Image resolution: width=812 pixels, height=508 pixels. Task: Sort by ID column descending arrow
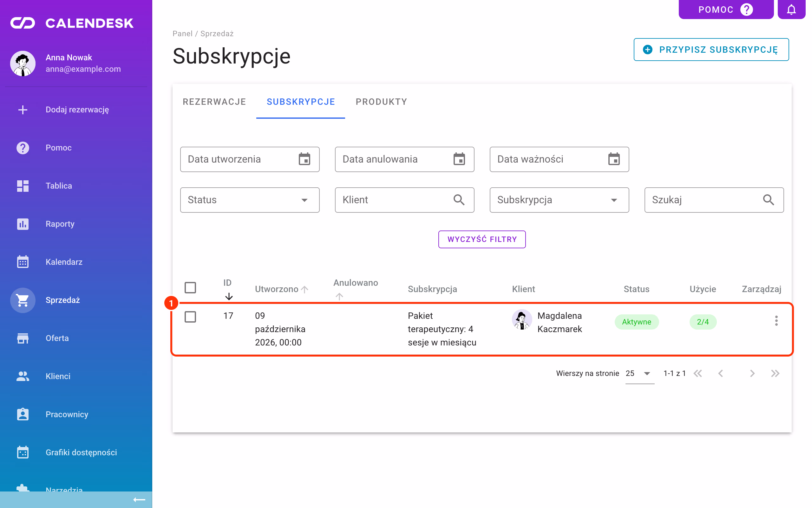point(229,296)
